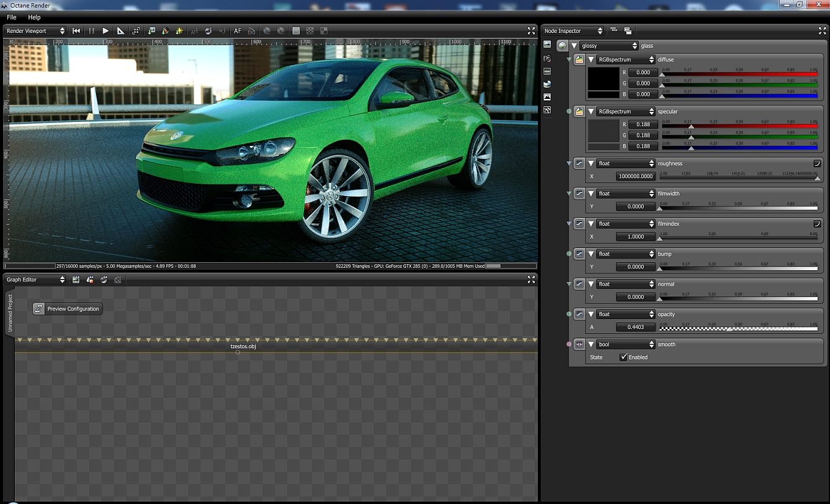830x504 pixels.
Task: Click the opacity A value field
Action: (x=636, y=327)
